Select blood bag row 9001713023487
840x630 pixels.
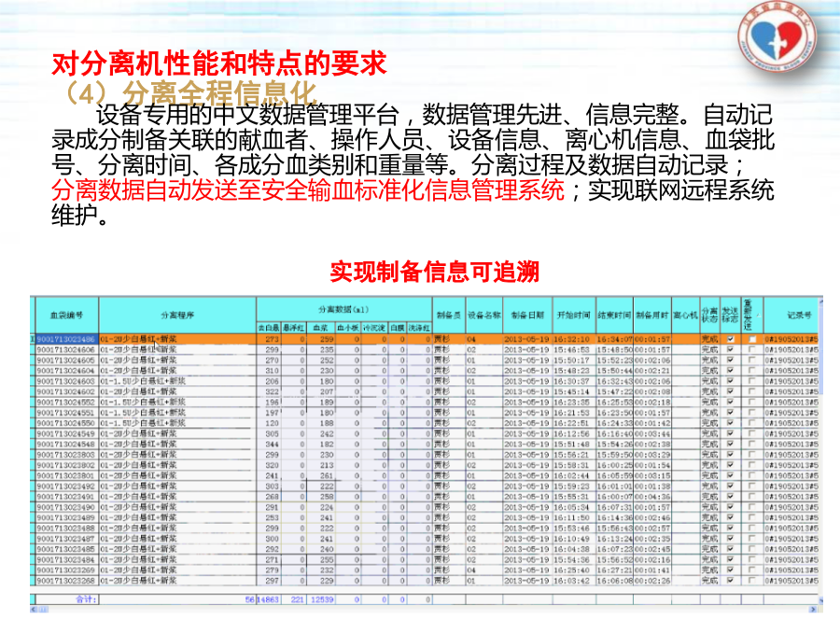[427, 539]
